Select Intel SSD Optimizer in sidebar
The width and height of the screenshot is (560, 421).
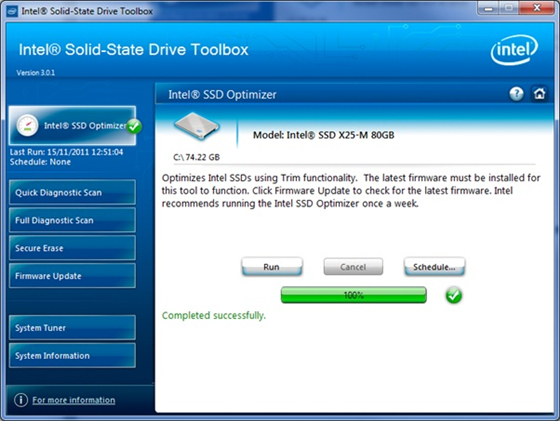(x=72, y=125)
